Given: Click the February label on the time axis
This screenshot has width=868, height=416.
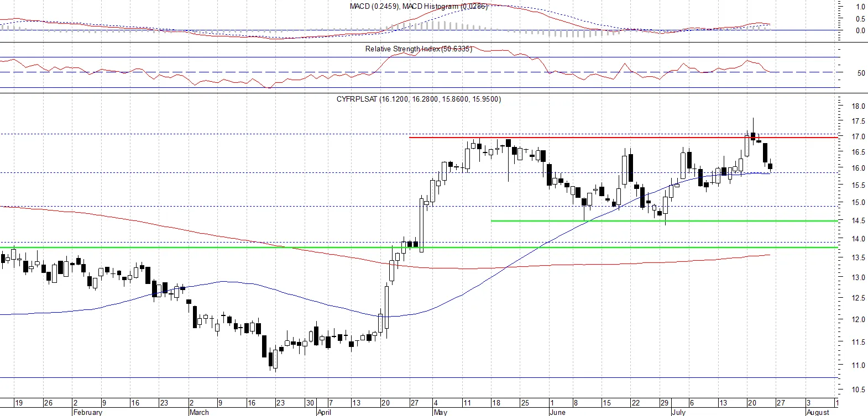Looking at the screenshot, I should (88, 412).
